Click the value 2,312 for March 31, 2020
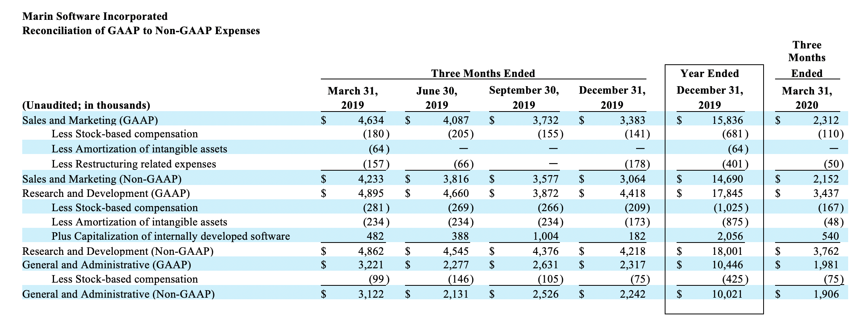868x335 pixels. (x=826, y=120)
